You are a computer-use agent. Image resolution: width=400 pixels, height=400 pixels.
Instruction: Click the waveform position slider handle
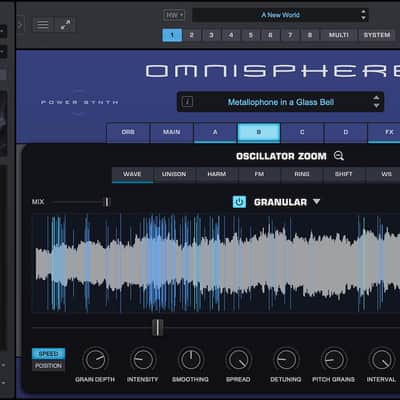tap(158, 328)
